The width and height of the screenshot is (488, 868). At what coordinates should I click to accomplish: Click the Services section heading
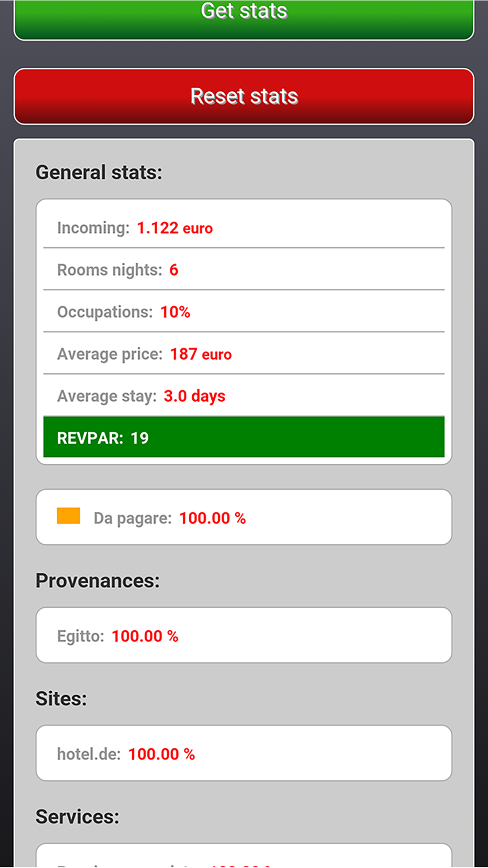tap(77, 817)
